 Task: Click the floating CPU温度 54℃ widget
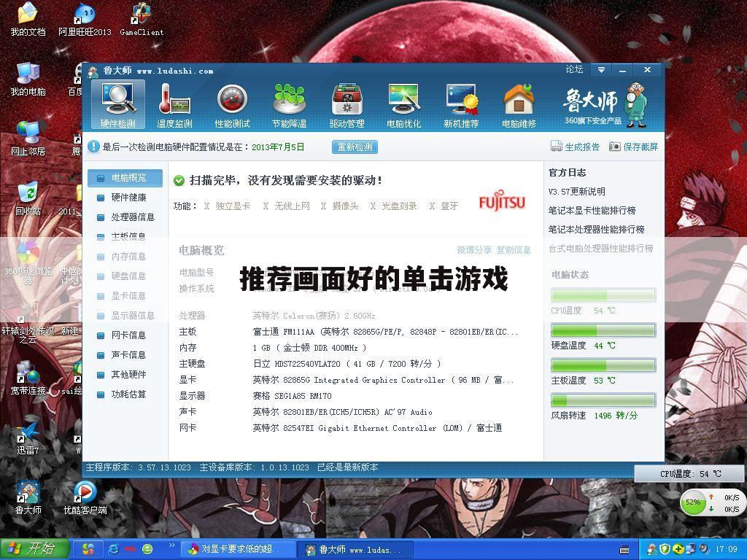click(x=689, y=473)
